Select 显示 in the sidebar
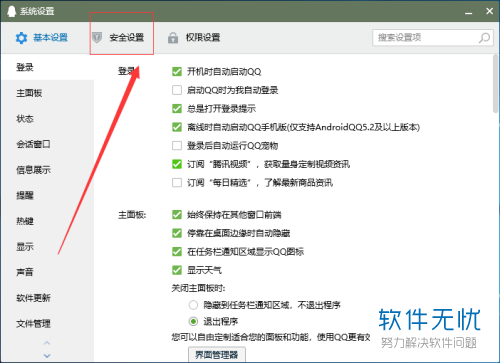500x363 pixels. pyautogui.click(x=47, y=247)
